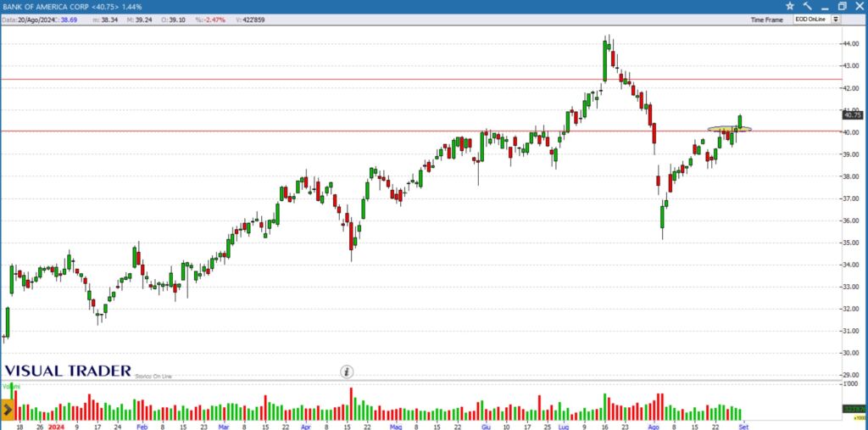Minimize the chart window

click(825, 7)
